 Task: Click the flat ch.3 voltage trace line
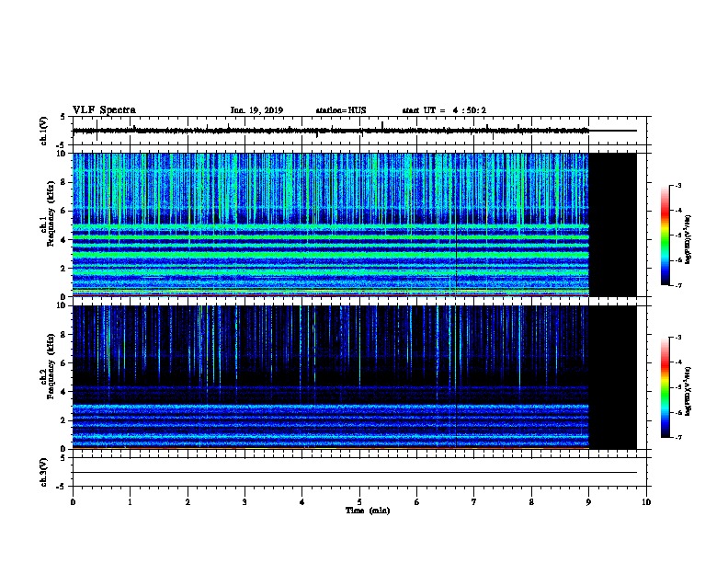coord(355,473)
